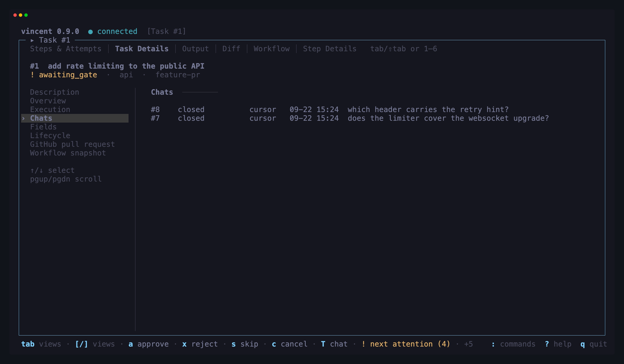Viewport: 624px width, 364px height.
Task: Open chat #8 about retry hint header
Action: coord(329,109)
